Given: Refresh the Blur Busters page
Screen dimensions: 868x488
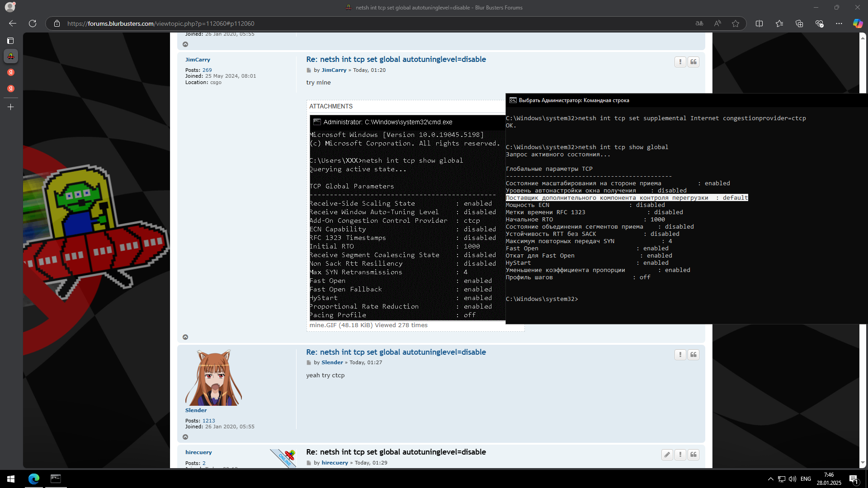Looking at the screenshot, I should click(x=33, y=23).
